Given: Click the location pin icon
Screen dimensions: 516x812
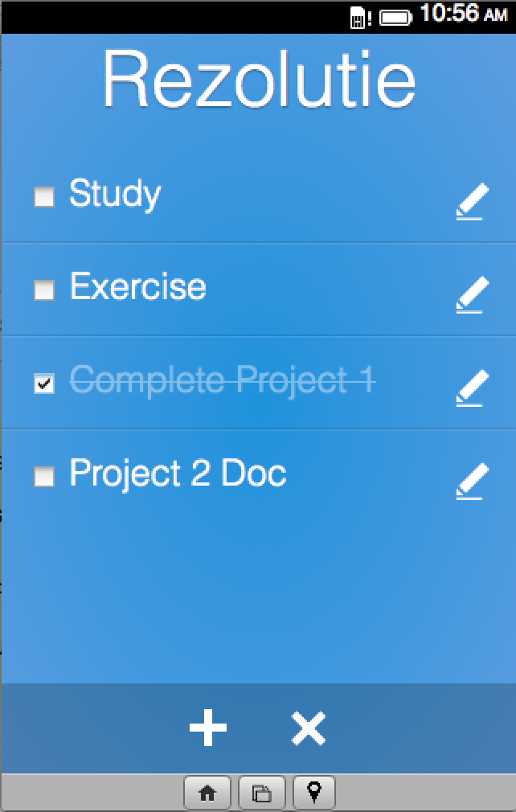Looking at the screenshot, I should point(314,794).
